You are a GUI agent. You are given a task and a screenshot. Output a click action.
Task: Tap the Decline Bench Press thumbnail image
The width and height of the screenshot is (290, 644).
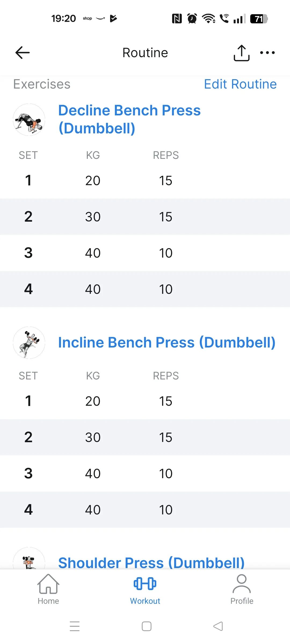tap(29, 120)
